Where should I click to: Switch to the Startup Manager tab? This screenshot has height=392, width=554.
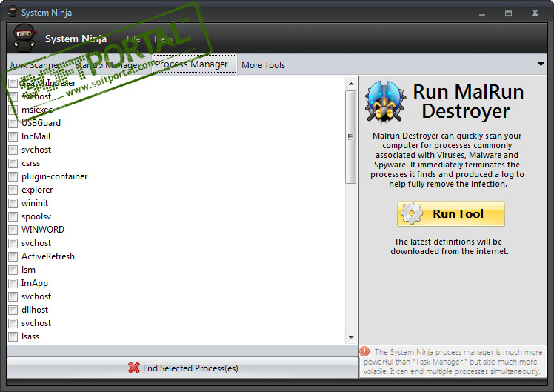coord(107,65)
